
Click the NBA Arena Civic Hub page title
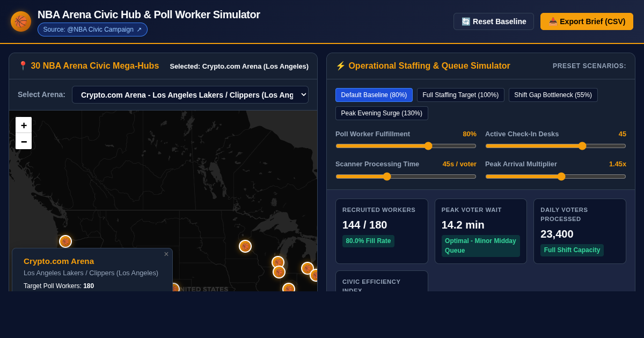coord(149,14)
